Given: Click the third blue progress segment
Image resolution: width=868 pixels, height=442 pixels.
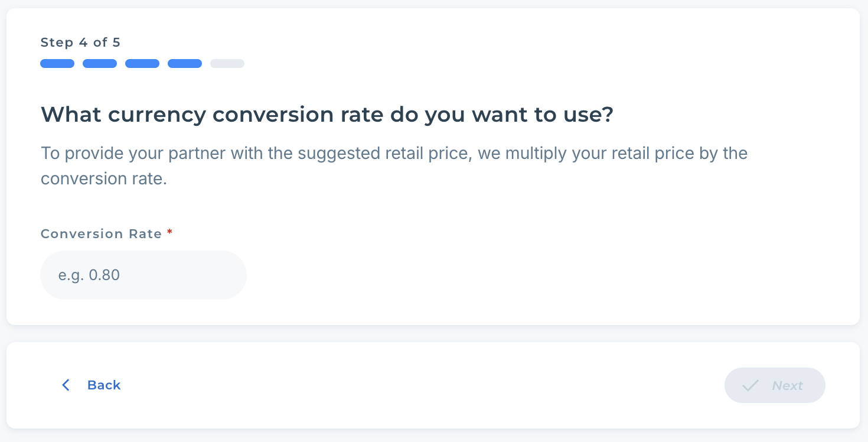Looking at the screenshot, I should click(x=142, y=64).
